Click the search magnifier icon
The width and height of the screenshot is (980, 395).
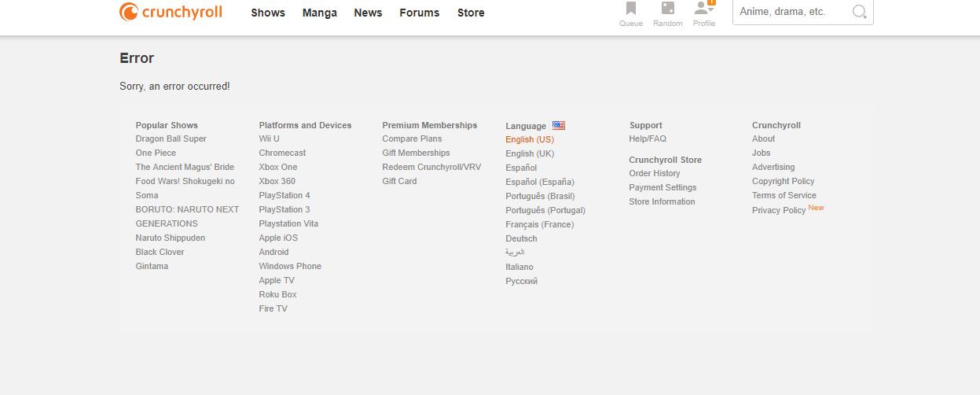point(859,12)
